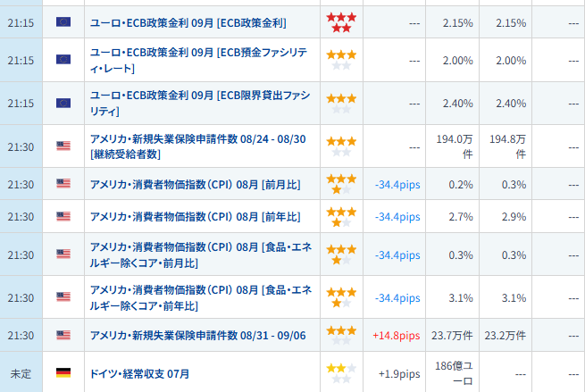Open アメリカ・消費者物価指数 08月 [前月比] link

pos(196,184)
